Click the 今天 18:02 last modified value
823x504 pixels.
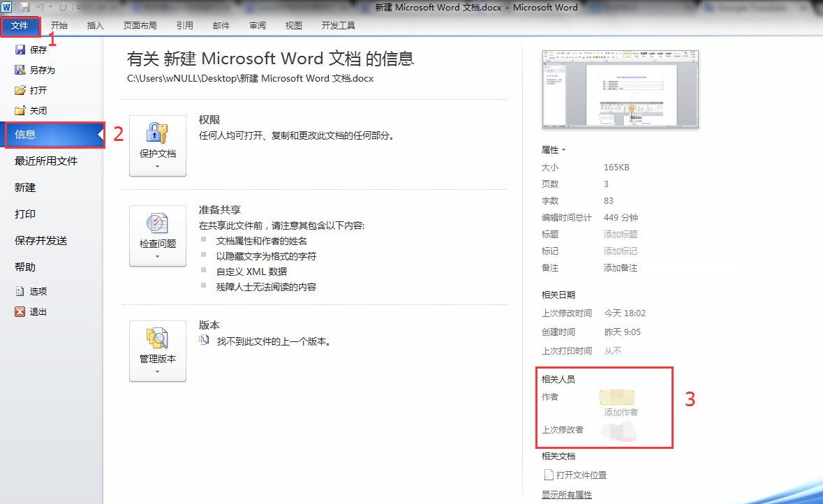(625, 313)
